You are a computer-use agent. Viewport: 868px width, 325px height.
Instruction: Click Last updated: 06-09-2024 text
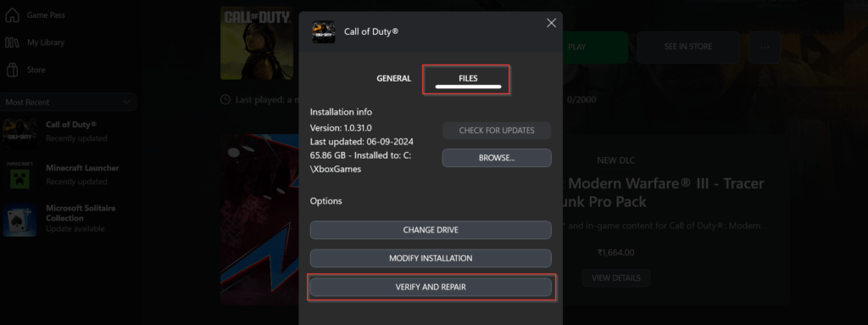pyautogui.click(x=361, y=142)
